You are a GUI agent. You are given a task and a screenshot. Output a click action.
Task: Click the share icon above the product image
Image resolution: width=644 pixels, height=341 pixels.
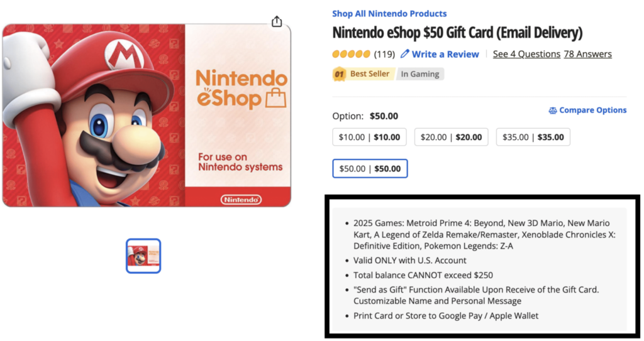click(x=277, y=22)
